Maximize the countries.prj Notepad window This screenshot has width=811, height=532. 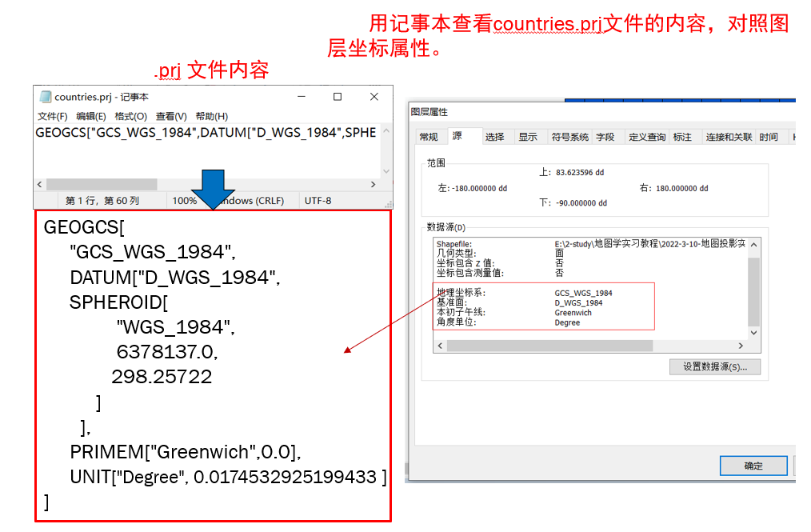pos(338,97)
